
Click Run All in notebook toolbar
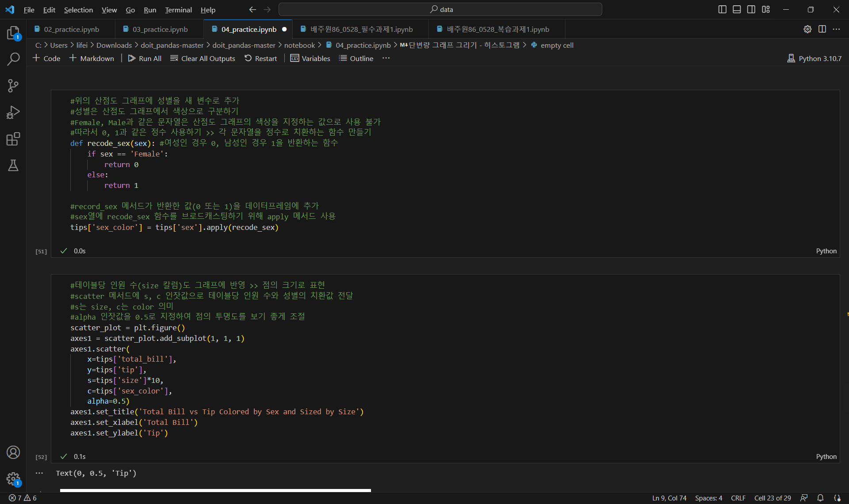tap(145, 58)
